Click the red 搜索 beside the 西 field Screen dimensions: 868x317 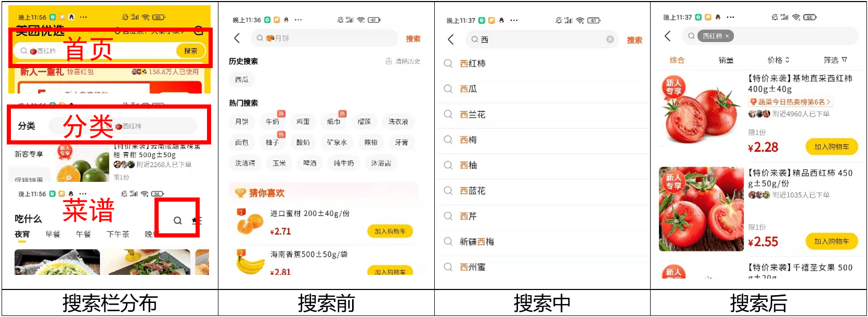click(634, 40)
